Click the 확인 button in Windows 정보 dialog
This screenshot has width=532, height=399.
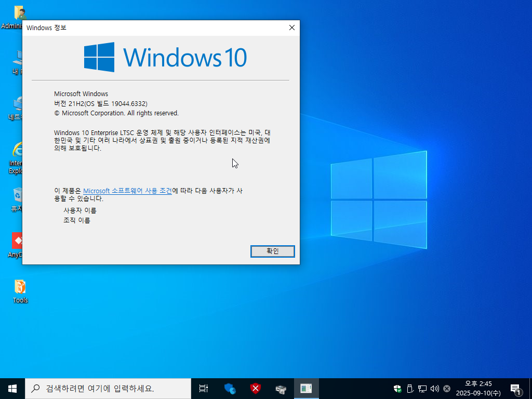click(x=272, y=251)
